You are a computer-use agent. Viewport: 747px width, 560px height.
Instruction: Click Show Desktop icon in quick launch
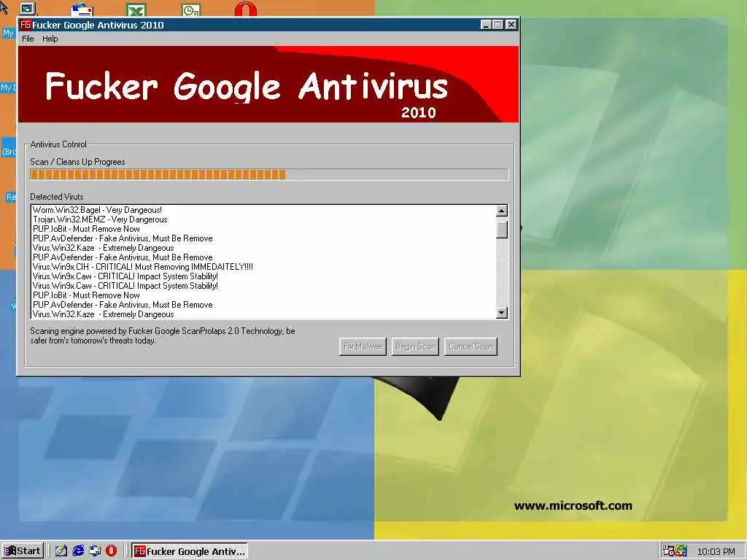pyautogui.click(x=61, y=551)
